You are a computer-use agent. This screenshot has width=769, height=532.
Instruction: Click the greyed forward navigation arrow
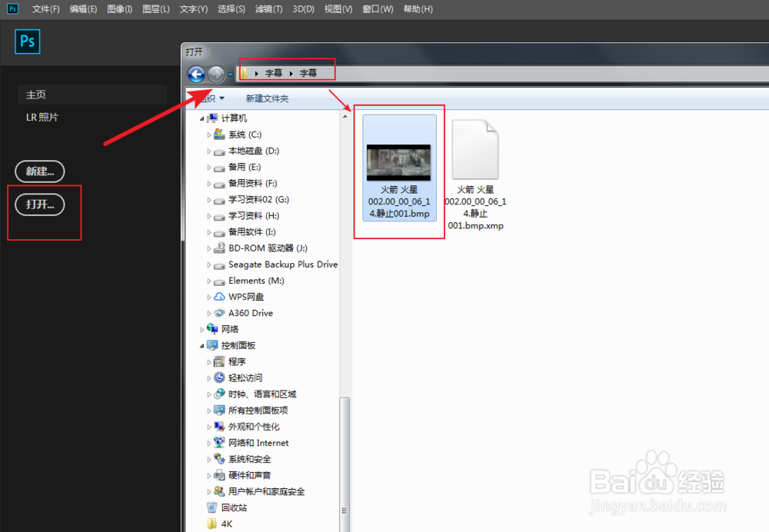pyautogui.click(x=216, y=74)
